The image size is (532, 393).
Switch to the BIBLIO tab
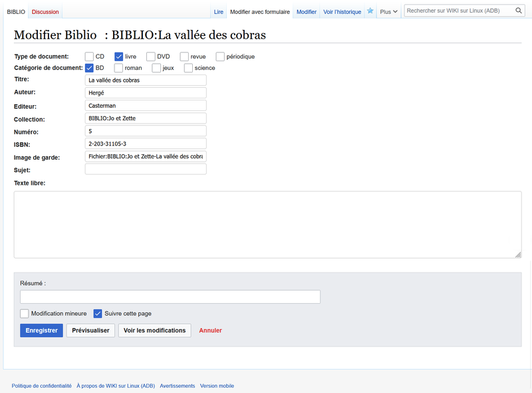pyautogui.click(x=16, y=12)
